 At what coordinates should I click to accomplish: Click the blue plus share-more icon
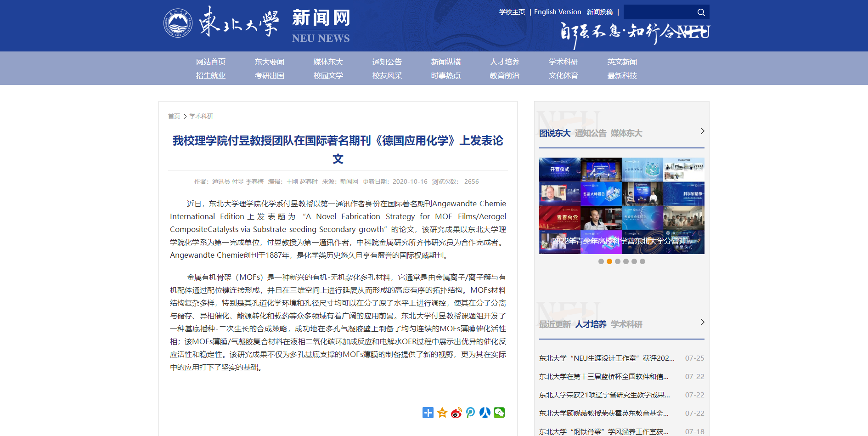click(428, 413)
